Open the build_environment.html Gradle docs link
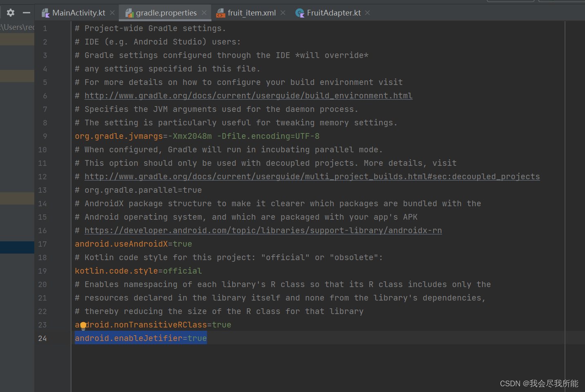This screenshot has height=392, width=585. coord(248,96)
